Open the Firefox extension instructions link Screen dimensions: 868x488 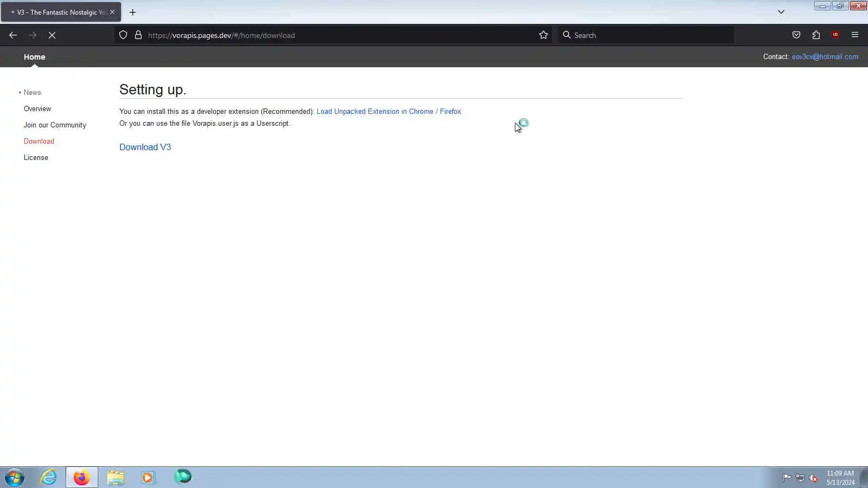click(x=450, y=112)
